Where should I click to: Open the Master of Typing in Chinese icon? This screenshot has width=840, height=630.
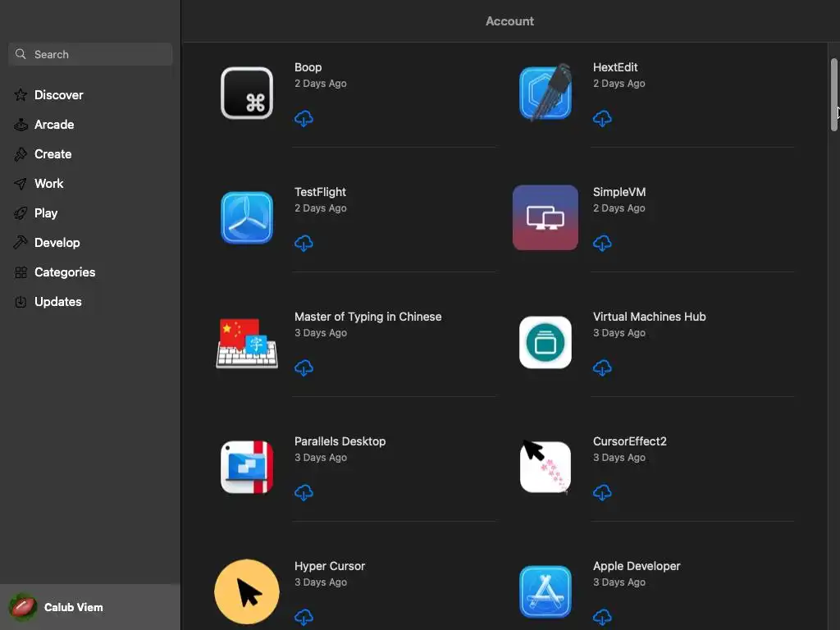[x=247, y=343]
